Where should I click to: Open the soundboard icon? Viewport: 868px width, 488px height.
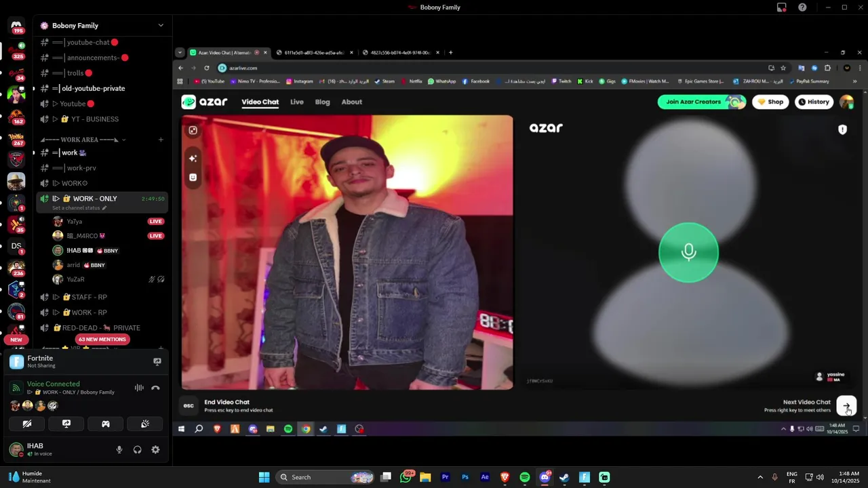pos(145,424)
